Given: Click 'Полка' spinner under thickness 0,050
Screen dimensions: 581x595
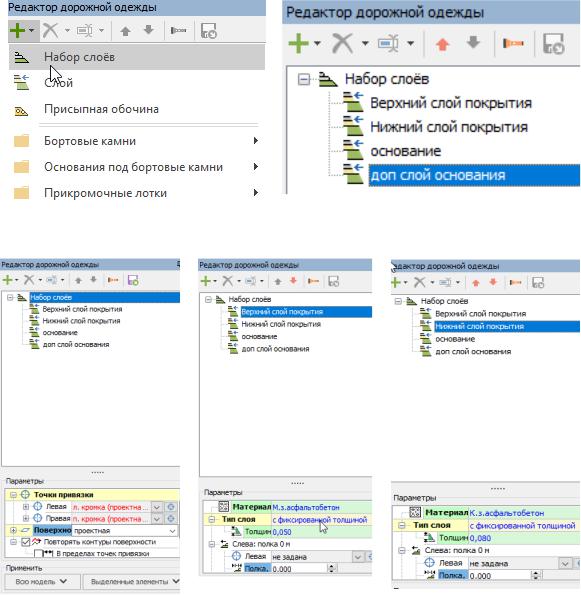Looking at the screenshot, I should tap(332, 569).
